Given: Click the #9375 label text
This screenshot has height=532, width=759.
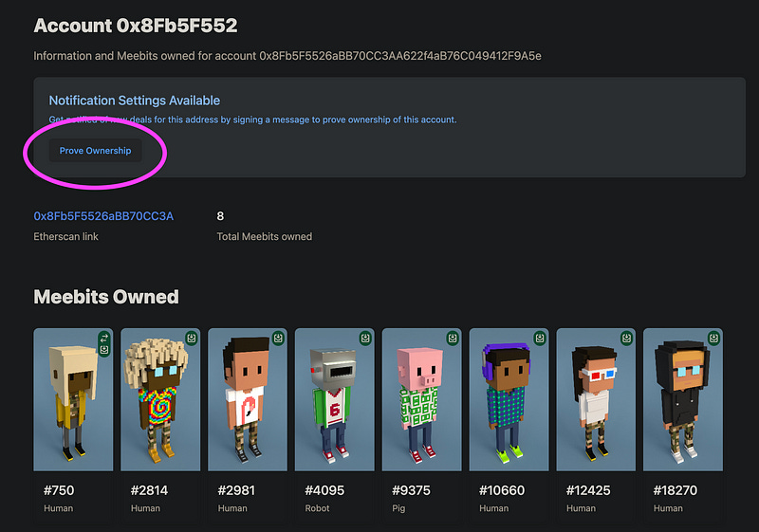Looking at the screenshot, I should (x=411, y=490).
